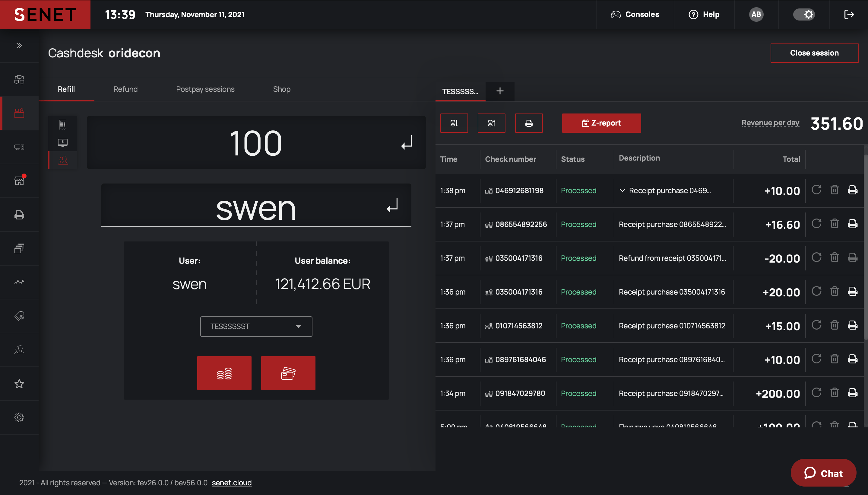868x495 pixels.
Task: Confirm username swen with enter arrow
Action: pyautogui.click(x=392, y=205)
